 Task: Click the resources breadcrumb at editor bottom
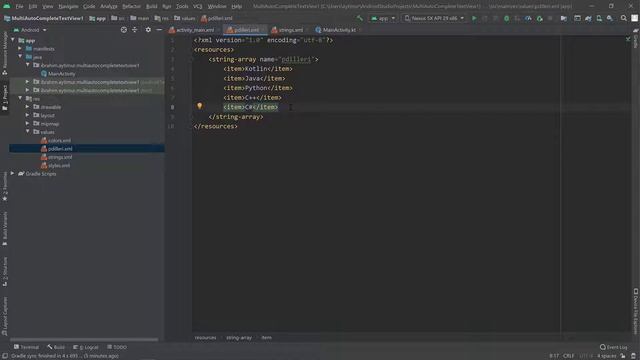tap(205, 338)
